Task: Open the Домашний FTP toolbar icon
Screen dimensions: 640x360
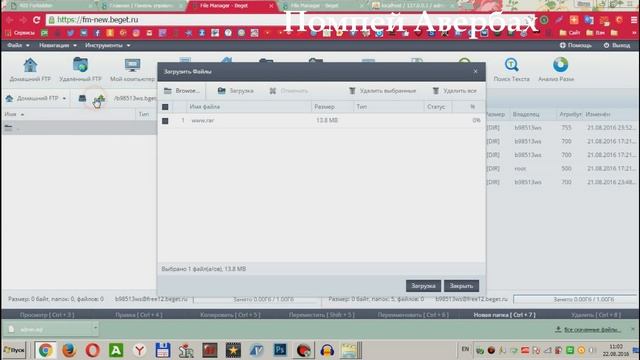Action: point(30,70)
